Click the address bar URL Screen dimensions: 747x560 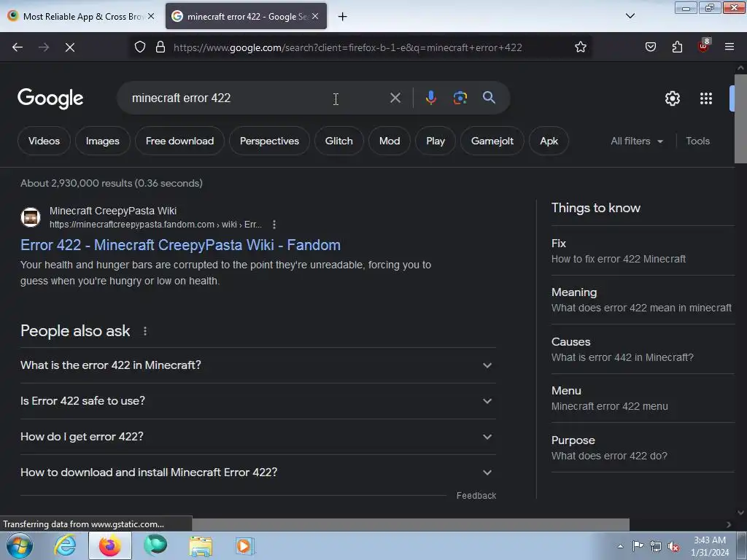coord(348,47)
